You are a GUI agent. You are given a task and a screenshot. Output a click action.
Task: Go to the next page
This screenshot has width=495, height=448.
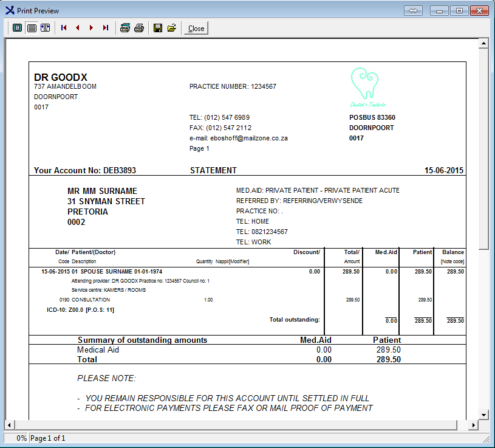92,28
